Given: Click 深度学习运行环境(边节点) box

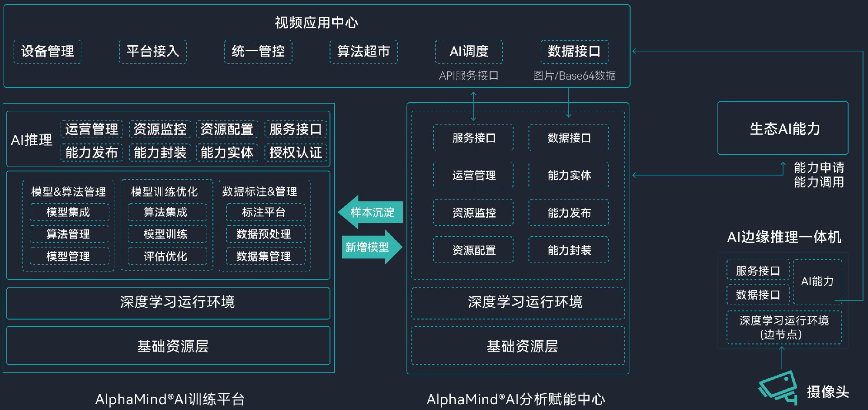Looking at the screenshot, I should [x=784, y=327].
